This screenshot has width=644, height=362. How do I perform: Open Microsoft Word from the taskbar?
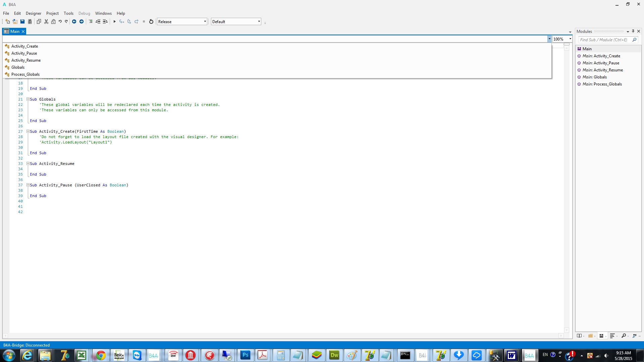click(x=511, y=355)
